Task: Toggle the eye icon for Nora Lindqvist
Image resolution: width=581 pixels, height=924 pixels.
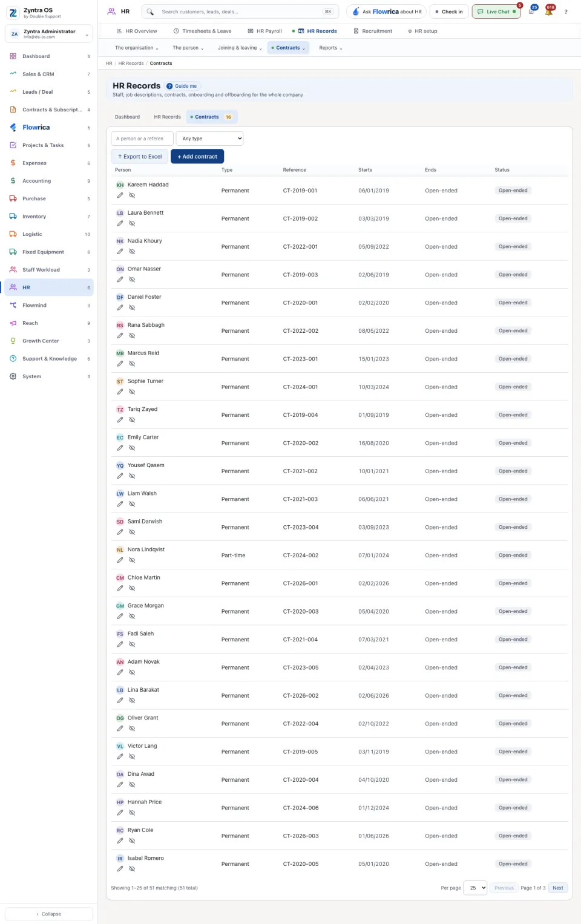Action: pos(132,560)
